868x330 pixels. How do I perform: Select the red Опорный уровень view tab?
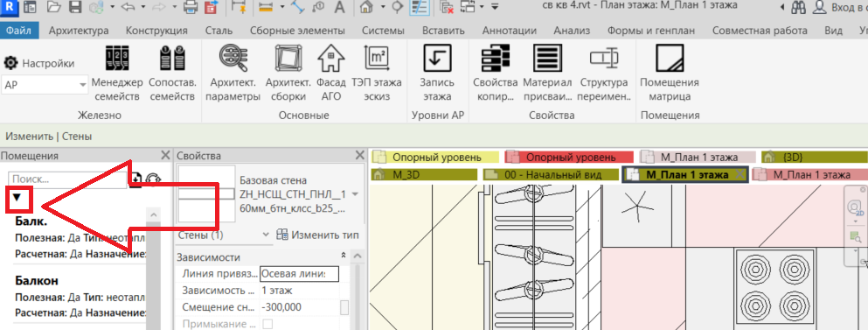[570, 157]
